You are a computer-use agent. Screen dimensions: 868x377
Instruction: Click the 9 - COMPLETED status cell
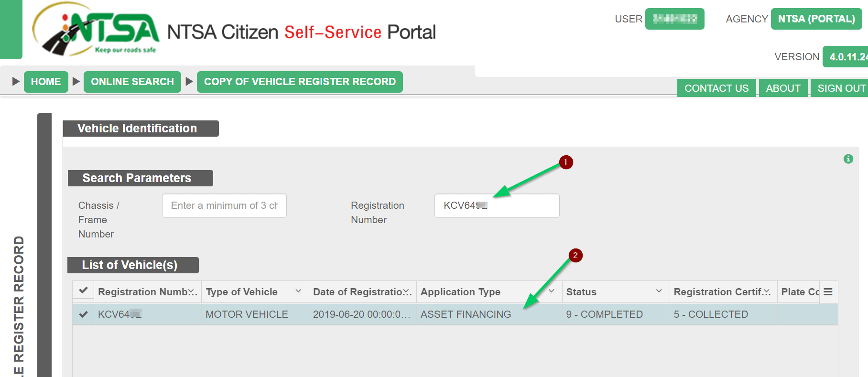(616, 314)
